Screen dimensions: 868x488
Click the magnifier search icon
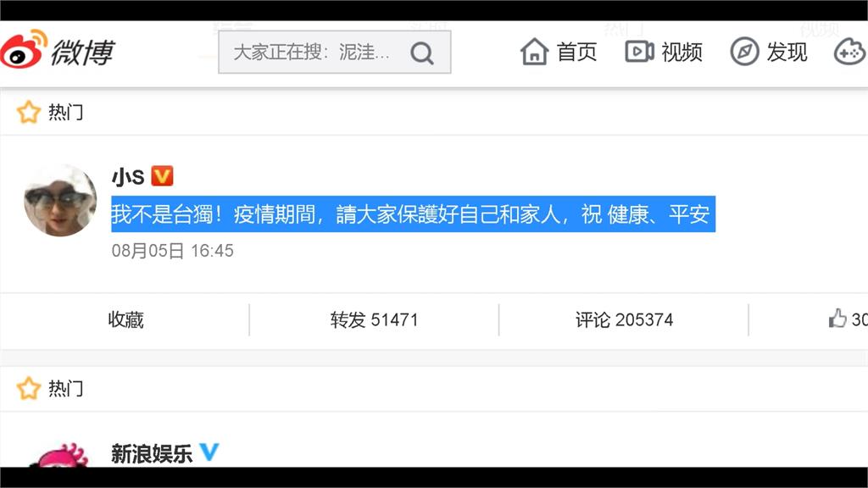point(421,53)
